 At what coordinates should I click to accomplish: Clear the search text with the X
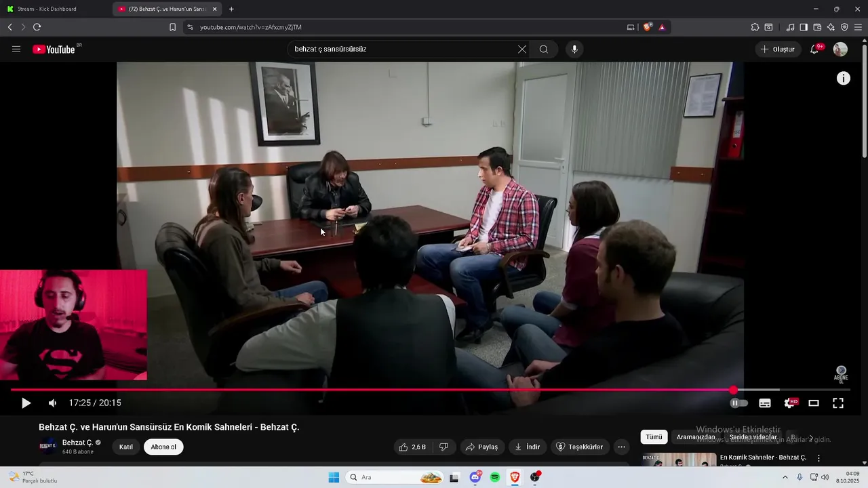click(522, 49)
